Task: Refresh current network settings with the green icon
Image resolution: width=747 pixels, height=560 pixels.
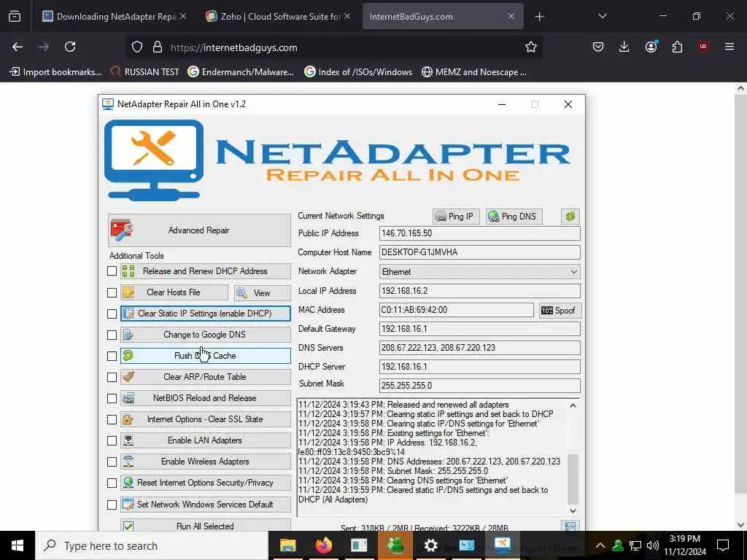Action: click(x=570, y=216)
